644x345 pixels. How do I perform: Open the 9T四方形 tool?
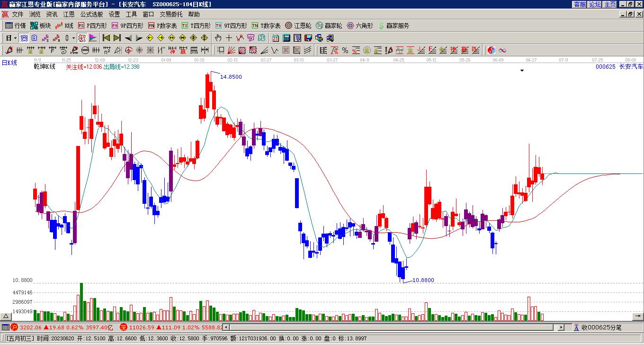pos(231,26)
